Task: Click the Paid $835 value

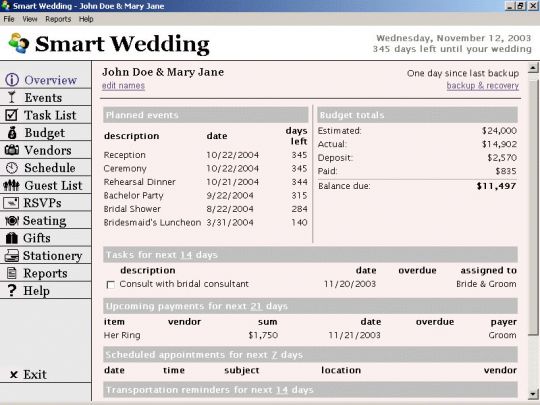Action: pyautogui.click(x=506, y=171)
